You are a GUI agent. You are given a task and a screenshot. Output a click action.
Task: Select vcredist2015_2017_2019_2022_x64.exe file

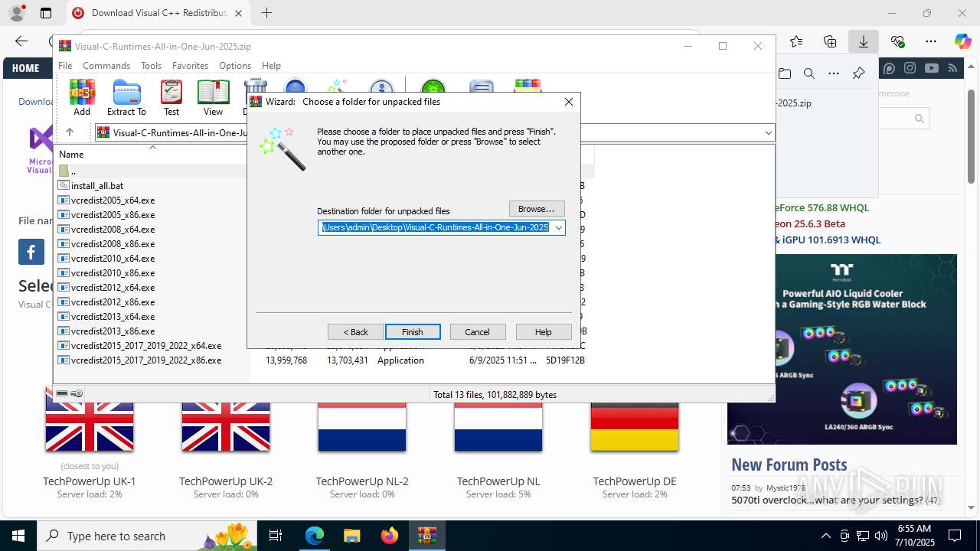(x=146, y=346)
